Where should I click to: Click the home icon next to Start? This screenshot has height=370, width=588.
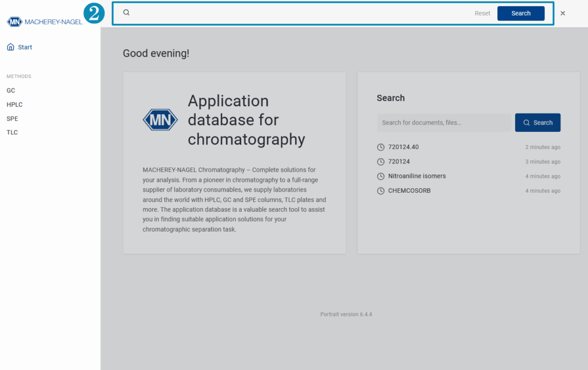(10, 47)
